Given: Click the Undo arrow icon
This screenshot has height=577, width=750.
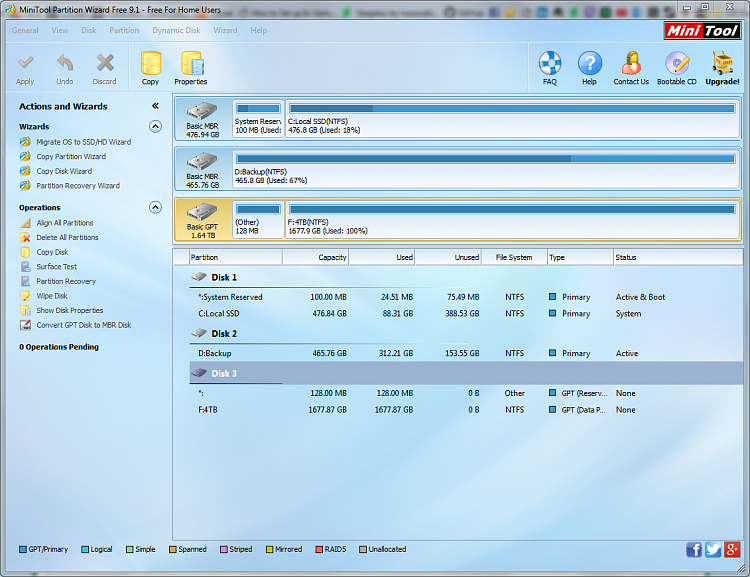Looking at the screenshot, I should (65, 63).
